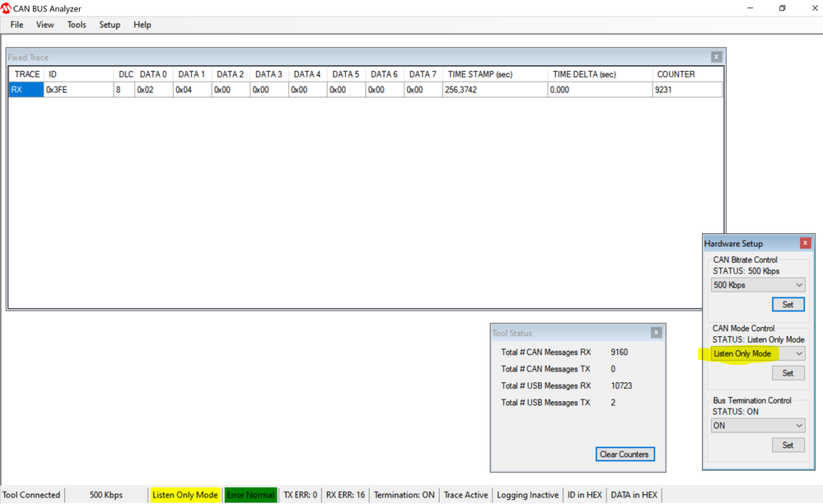Screen dimensions: 823x504
Task: Click the COUNTER column header
Action: tap(688, 74)
